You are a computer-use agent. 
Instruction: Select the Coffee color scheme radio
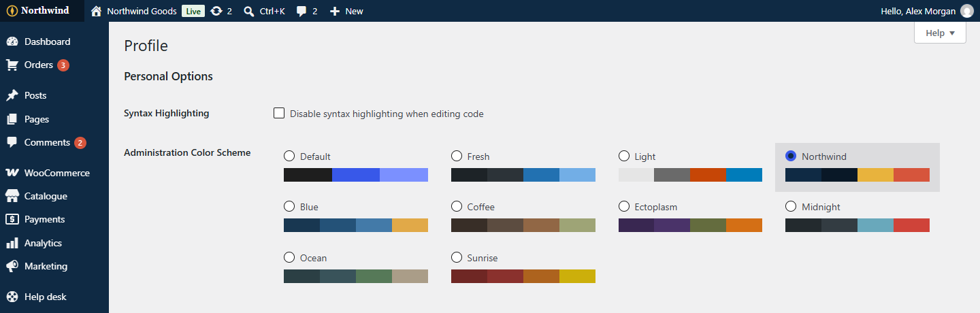(x=457, y=206)
